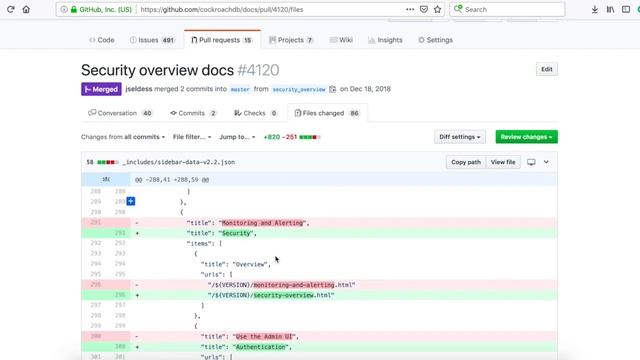Open the Code tab
The image size is (640, 360).
point(102,40)
